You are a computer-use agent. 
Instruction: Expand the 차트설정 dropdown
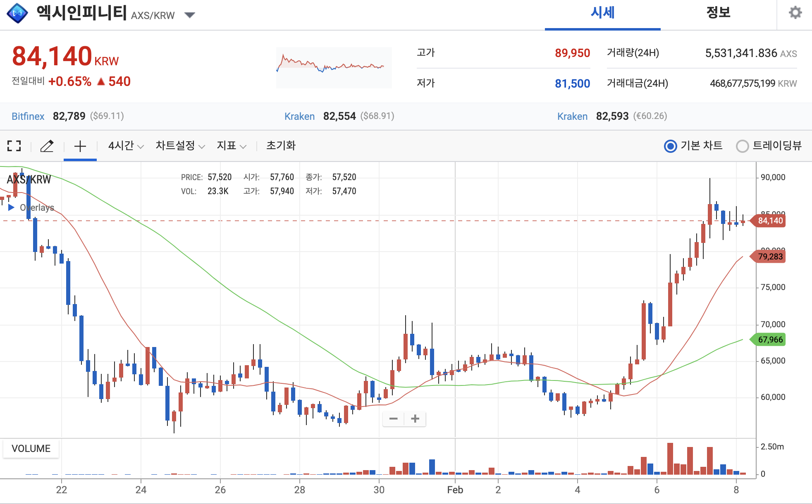click(180, 146)
